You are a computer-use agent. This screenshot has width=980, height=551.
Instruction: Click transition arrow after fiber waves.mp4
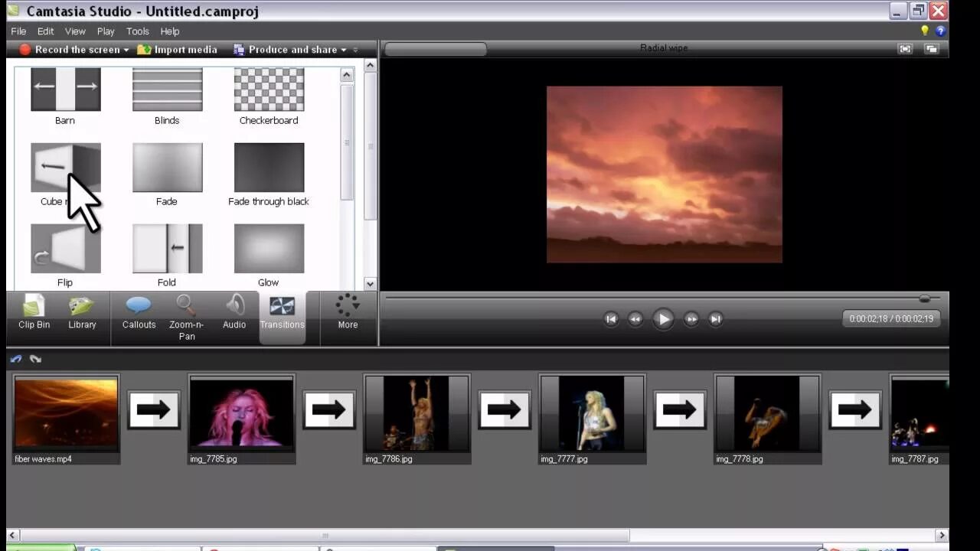(154, 410)
